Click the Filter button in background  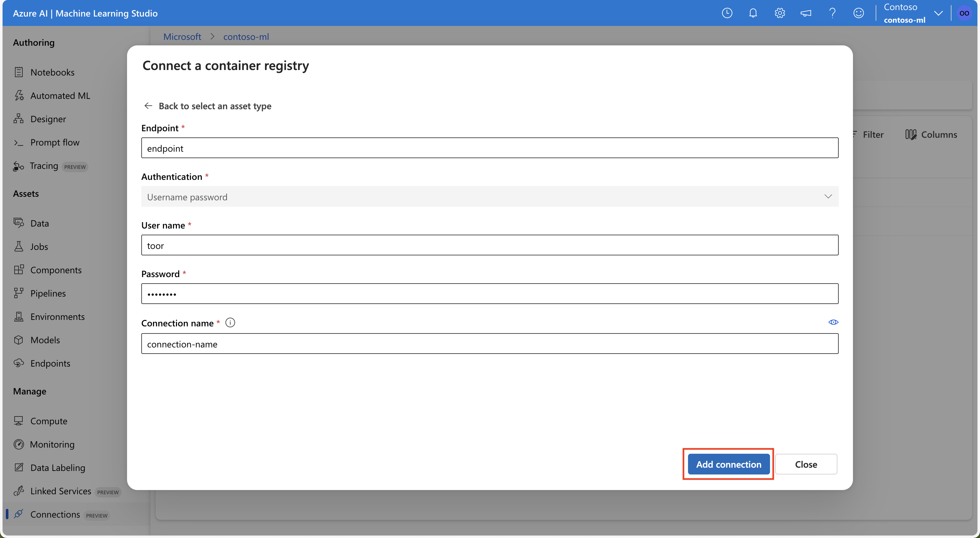pyautogui.click(x=870, y=134)
